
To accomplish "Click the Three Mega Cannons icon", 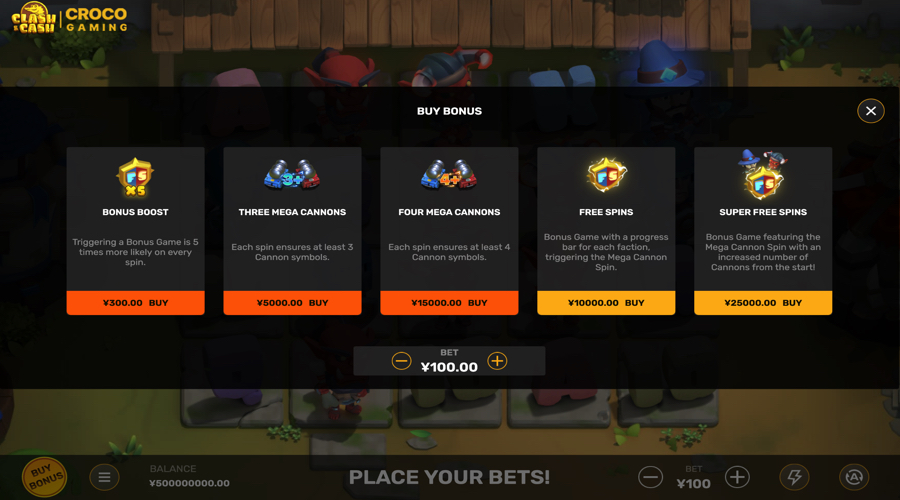I will coord(292,175).
